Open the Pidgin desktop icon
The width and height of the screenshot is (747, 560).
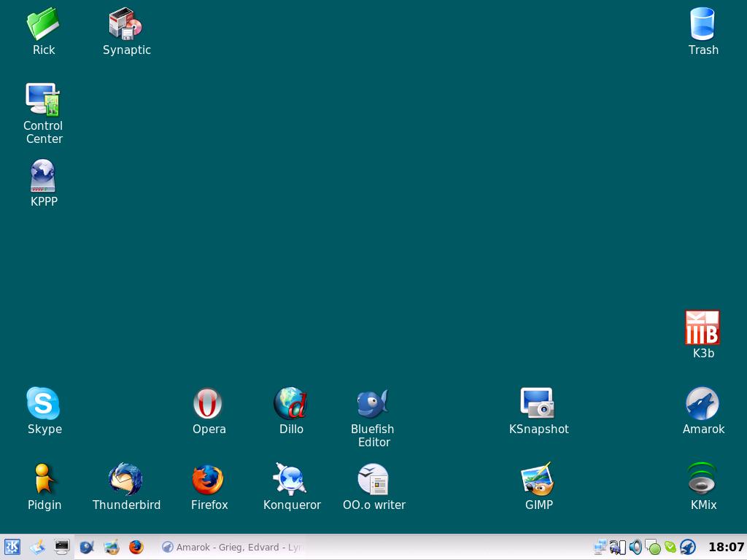pos(43,479)
